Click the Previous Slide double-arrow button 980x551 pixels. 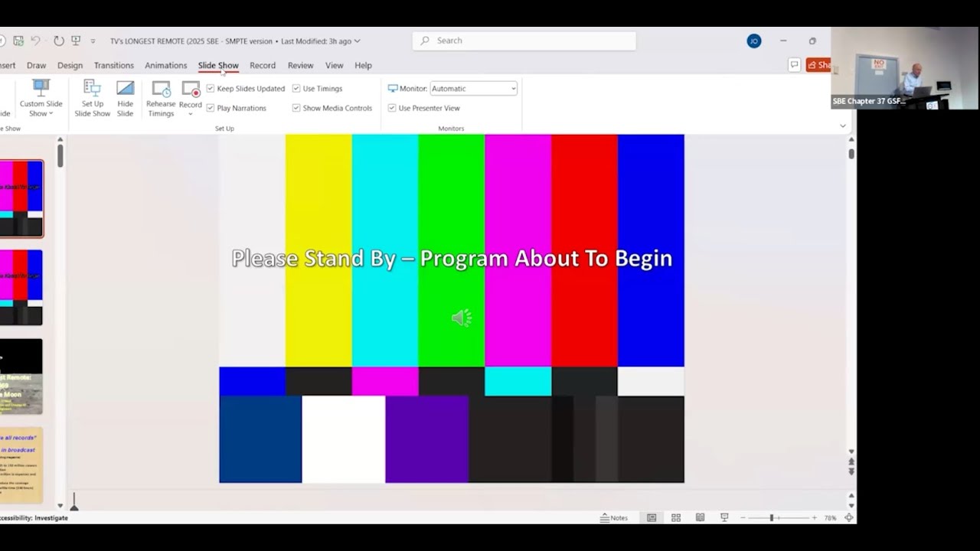pos(851,461)
